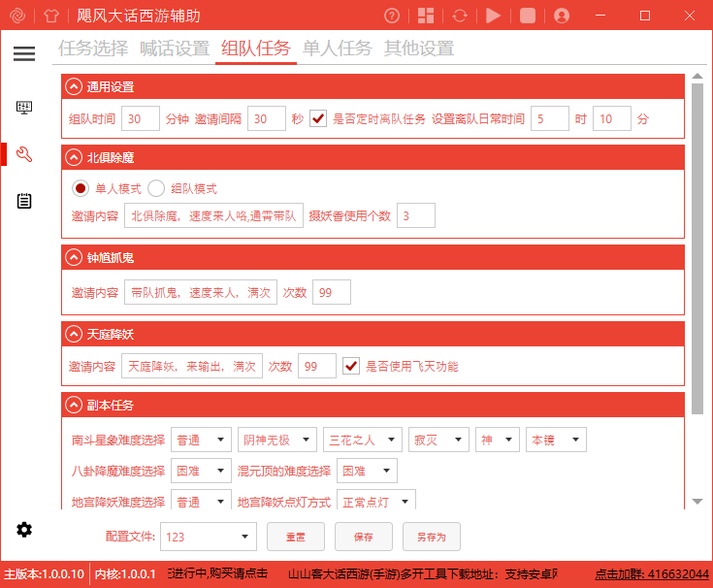
Task: Click 摄妖香使用个数 input field
Action: tap(416, 215)
